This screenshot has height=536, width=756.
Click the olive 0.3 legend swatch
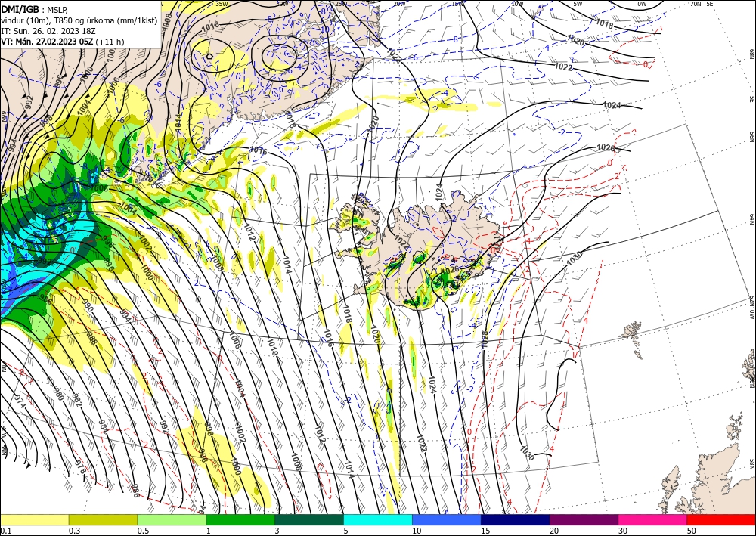103,519
